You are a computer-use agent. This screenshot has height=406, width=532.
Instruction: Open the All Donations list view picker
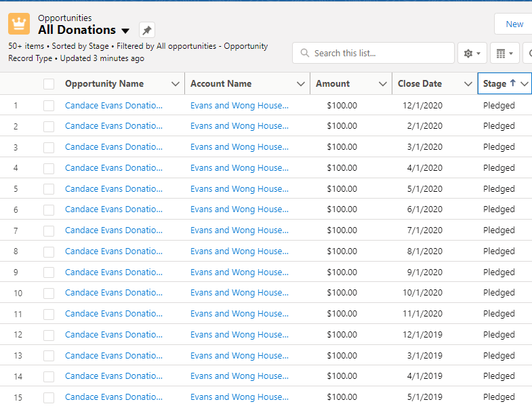tap(125, 31)
